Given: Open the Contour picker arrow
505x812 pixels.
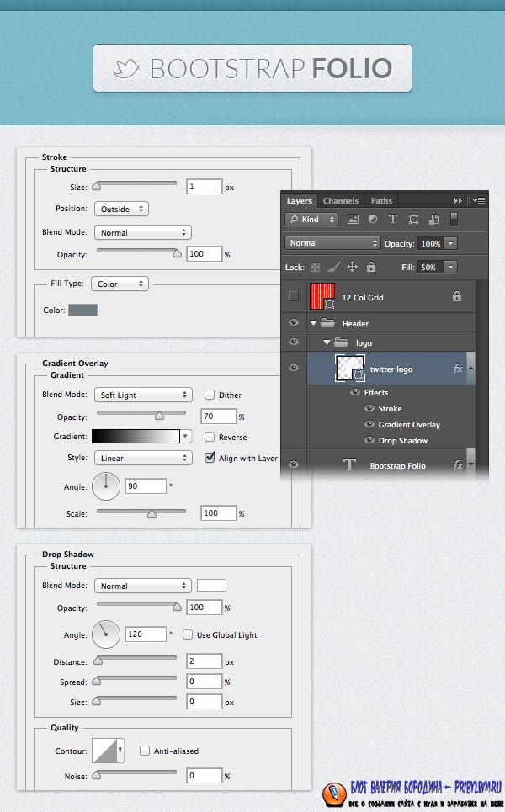Looking at the screenshot, I should click(120, 750).
